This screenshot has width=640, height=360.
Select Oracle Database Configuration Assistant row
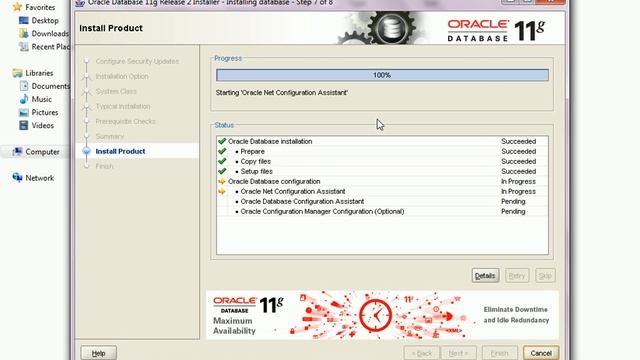coord(382,202)
